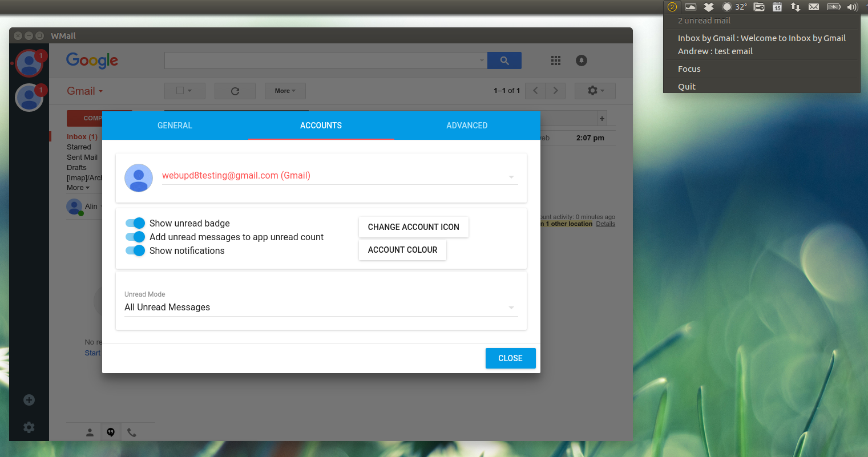Open the Hangouts chat tab icon
The image size is (868, 457).
[110, 432]
